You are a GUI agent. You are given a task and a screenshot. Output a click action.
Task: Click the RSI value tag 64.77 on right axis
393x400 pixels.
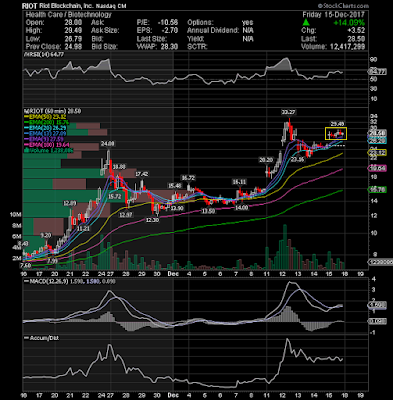point(377,71)
